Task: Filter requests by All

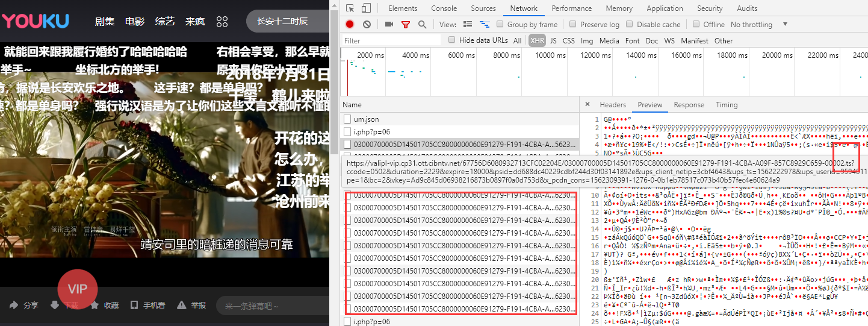Action: (x=518, y=41)
